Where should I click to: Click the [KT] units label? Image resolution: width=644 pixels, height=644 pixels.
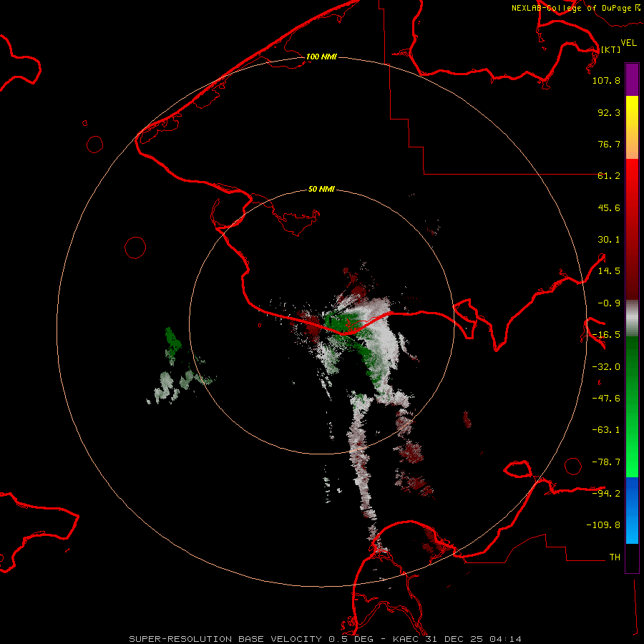point(611,49)
